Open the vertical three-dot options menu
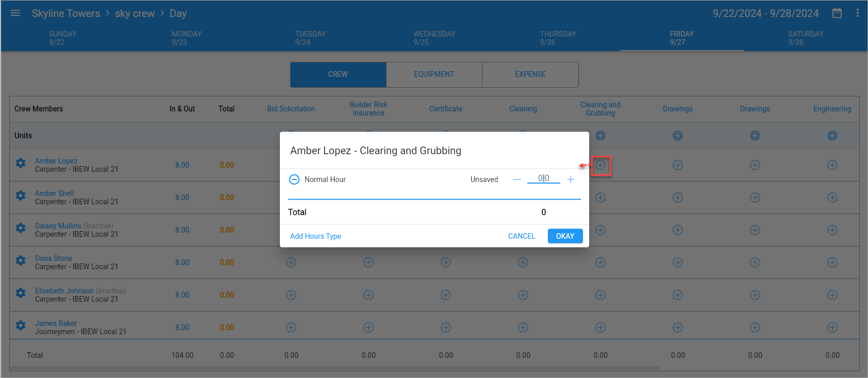This screenshot has width=868, height=378. pos(858,13)
